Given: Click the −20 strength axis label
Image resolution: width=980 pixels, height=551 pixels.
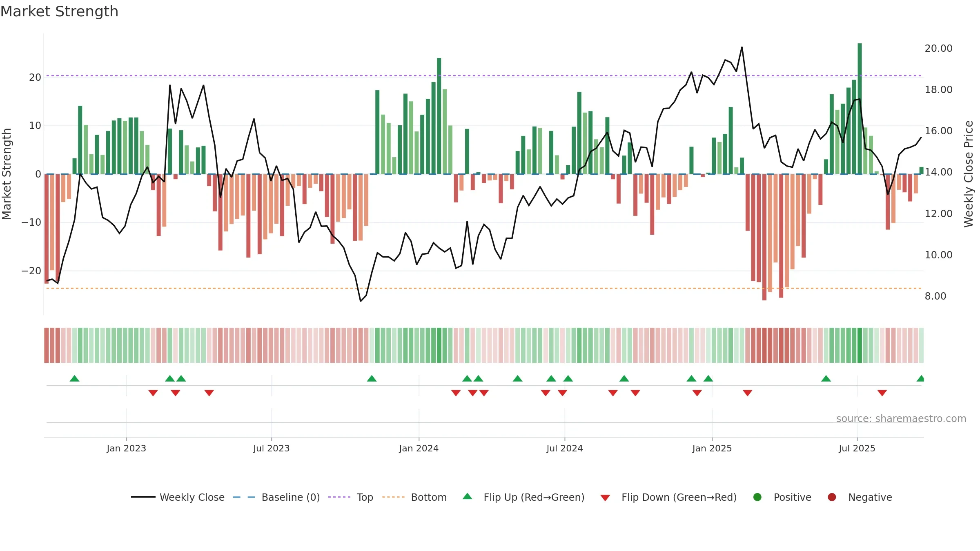Looking at the screenshot, I should tap(31, 271).
